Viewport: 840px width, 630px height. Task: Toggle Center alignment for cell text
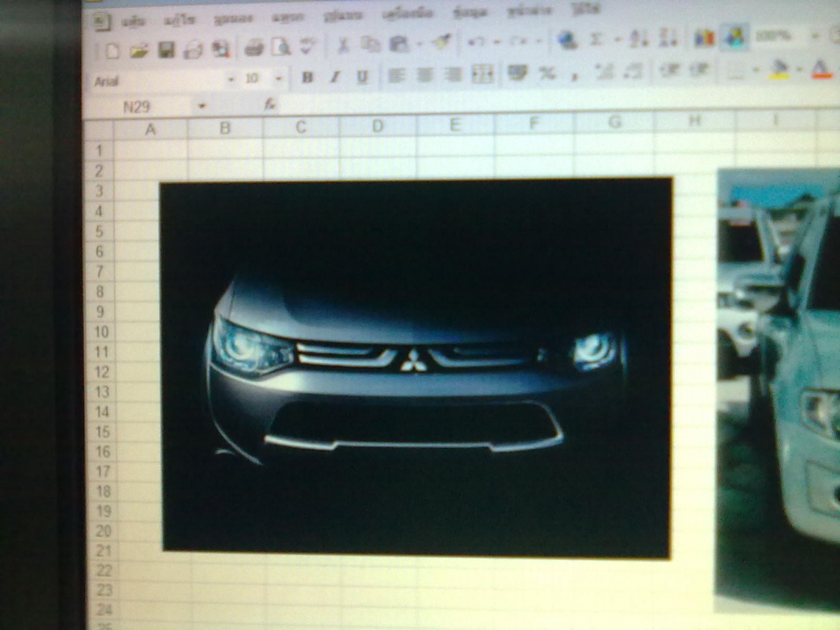(424, 75)
